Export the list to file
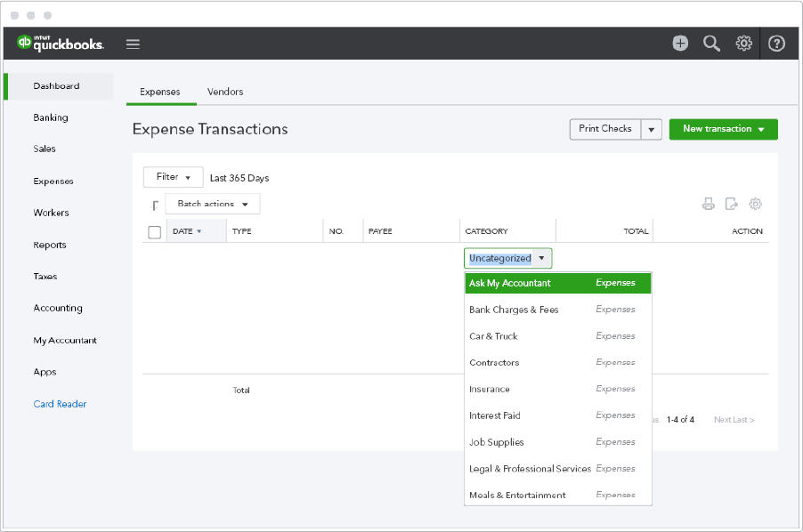This screenshot has height=532, width=803. point(731,204)
